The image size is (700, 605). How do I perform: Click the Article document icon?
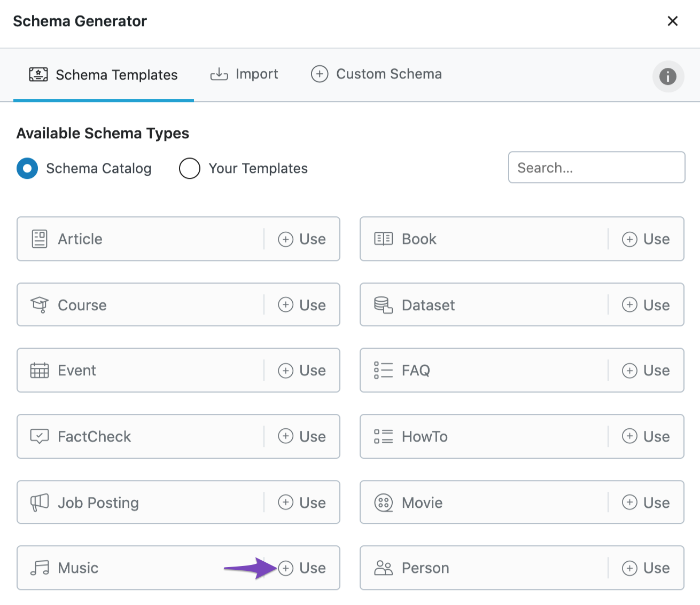(40, 239)
